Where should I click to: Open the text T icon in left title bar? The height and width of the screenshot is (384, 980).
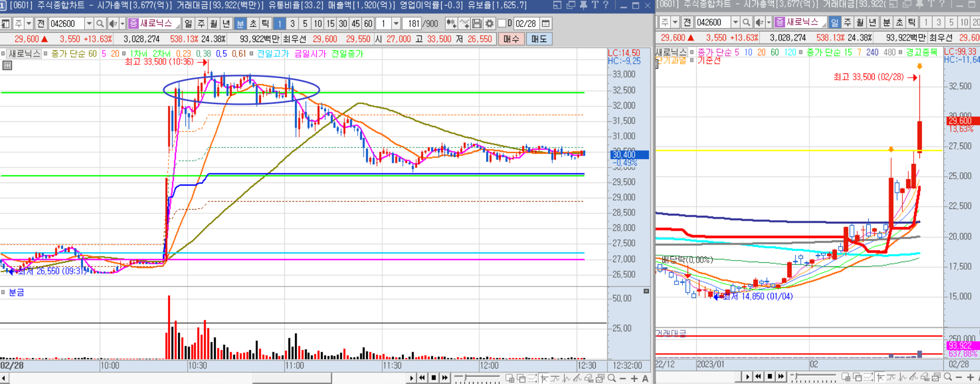595,5
